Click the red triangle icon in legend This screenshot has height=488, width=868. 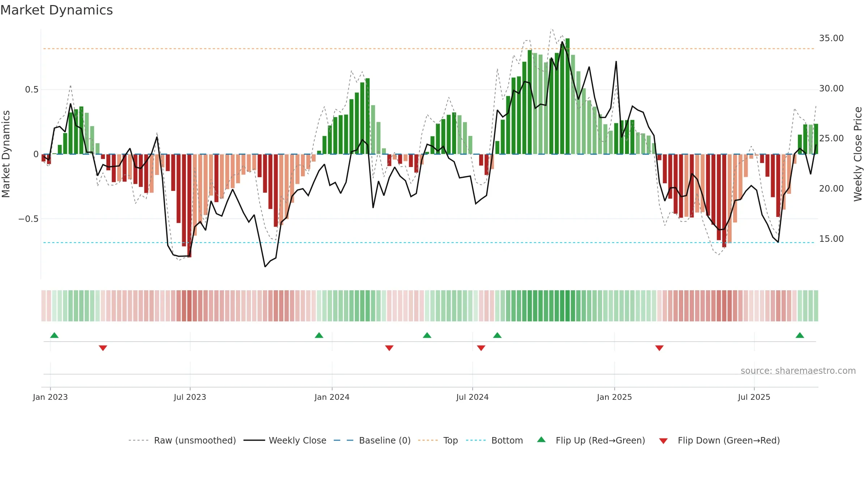tap(663, 441)
